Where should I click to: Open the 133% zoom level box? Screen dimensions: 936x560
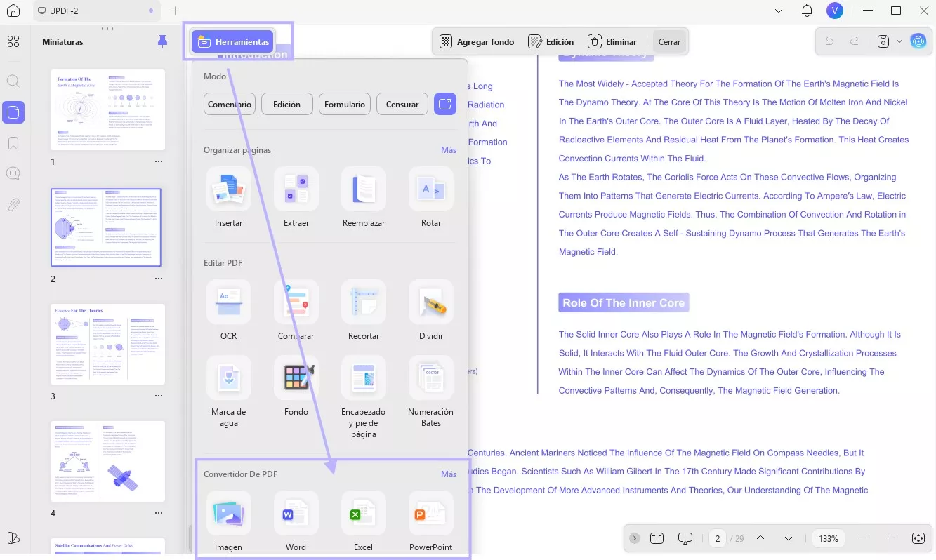pyautogui.click(x=829, y=538)
